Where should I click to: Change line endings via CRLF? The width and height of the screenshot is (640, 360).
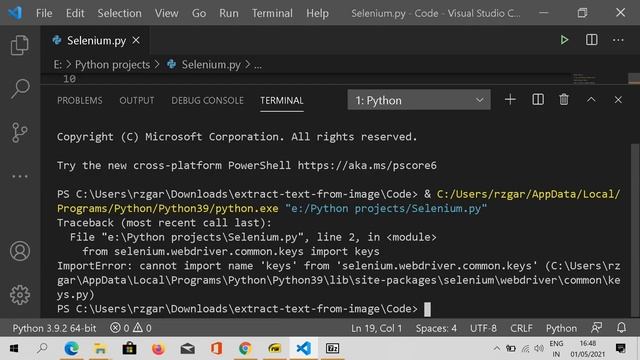click(x=521, y=328)
